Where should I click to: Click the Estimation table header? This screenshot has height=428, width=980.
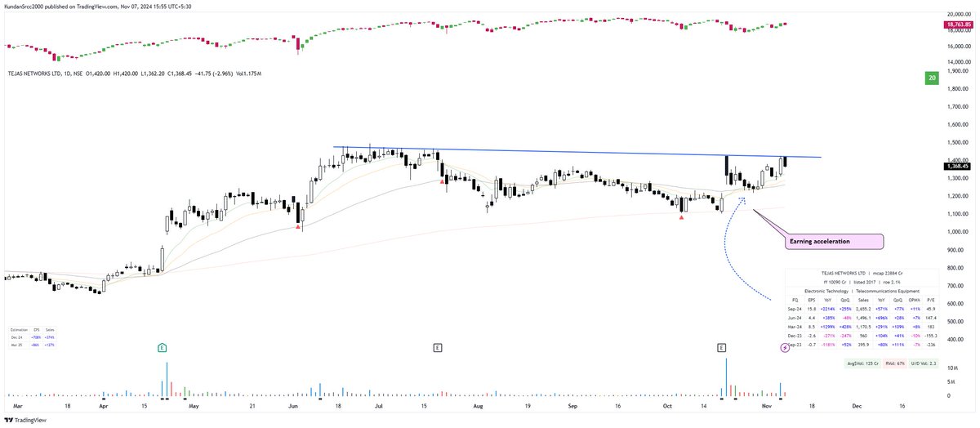(18, 328)
